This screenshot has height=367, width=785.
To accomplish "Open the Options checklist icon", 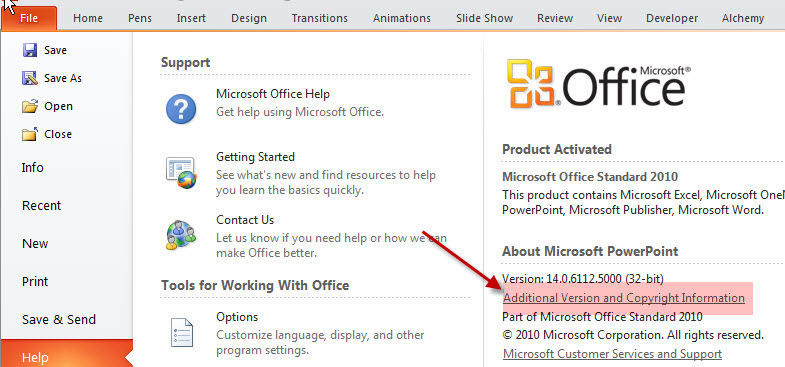I will tap(182, 332).
